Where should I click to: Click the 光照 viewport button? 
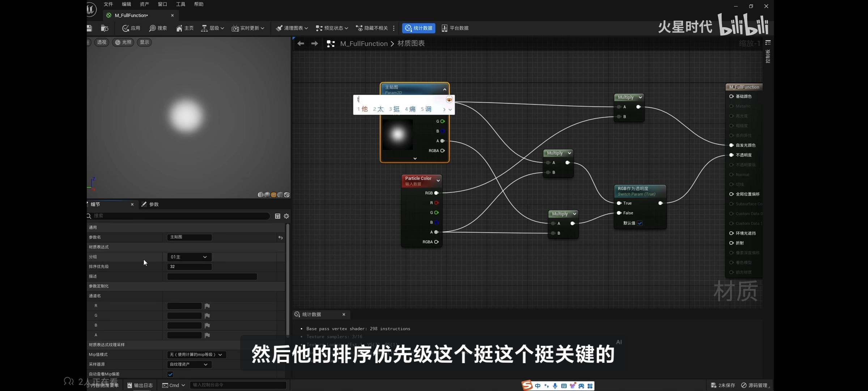pos(123,42)
